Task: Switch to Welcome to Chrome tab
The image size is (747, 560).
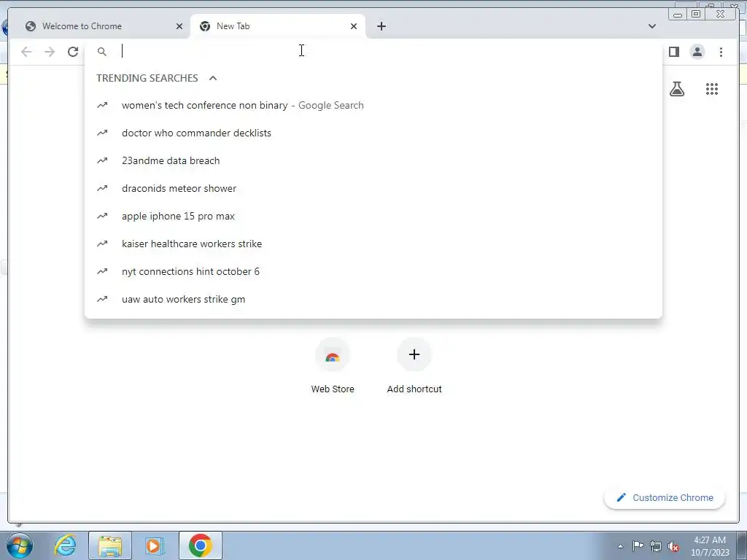Action: click(98, 26)
